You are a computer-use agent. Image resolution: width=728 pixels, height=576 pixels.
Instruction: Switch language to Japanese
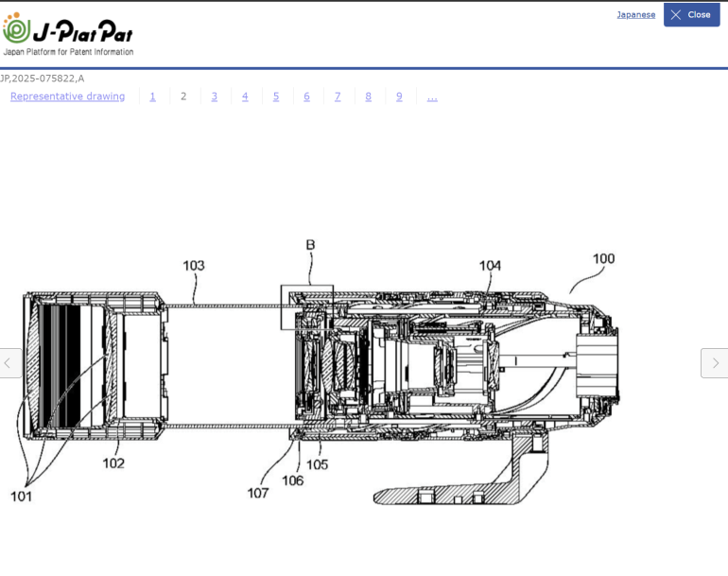tap(635, 15)
